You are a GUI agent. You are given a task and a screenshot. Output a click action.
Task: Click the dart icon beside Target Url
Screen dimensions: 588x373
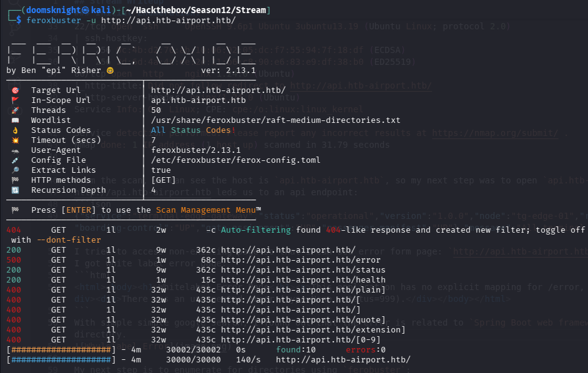click(15, 90)
